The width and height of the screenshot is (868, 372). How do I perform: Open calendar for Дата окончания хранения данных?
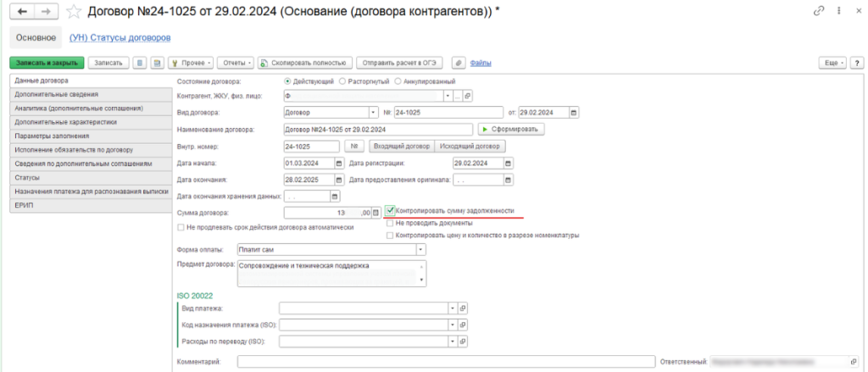(x=335, y=197)
